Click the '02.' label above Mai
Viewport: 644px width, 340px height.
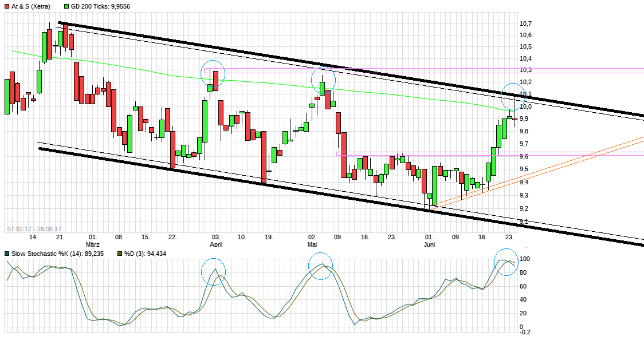313,238
